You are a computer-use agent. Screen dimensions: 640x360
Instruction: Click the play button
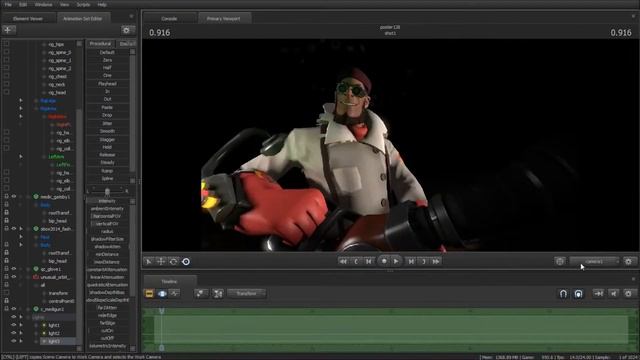coord(396,261)
